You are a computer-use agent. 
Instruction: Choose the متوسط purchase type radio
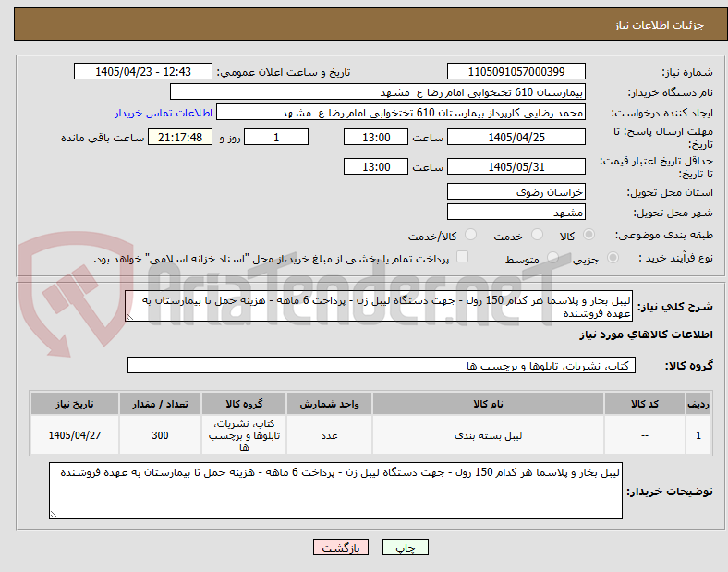pyautogui.click(x=552, y=257)
